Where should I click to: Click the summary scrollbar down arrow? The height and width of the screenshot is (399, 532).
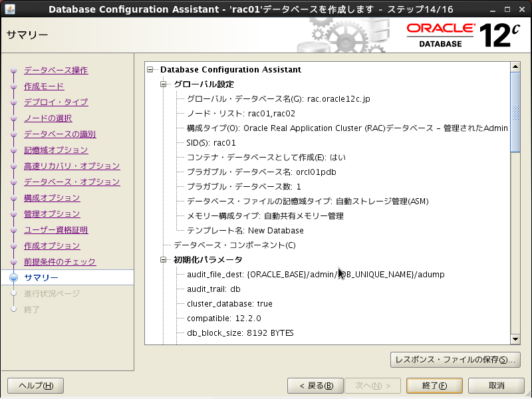[x=515, y=339]
